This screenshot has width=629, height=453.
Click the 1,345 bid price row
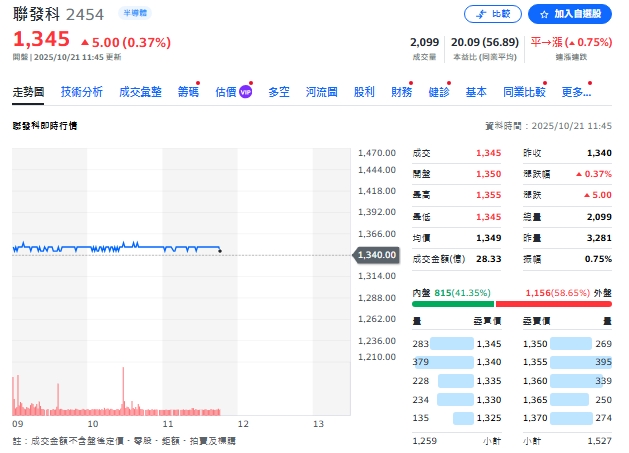tap(457, 344)
